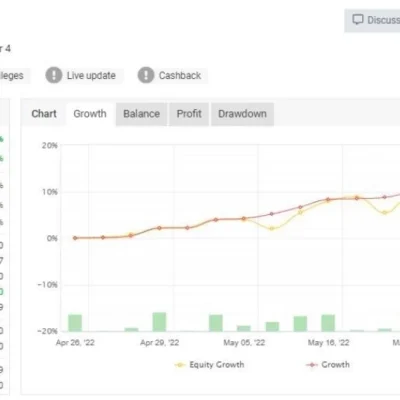Select the Chart label
Viewport: 400px width, 400px height.
(x=44, y=114)
